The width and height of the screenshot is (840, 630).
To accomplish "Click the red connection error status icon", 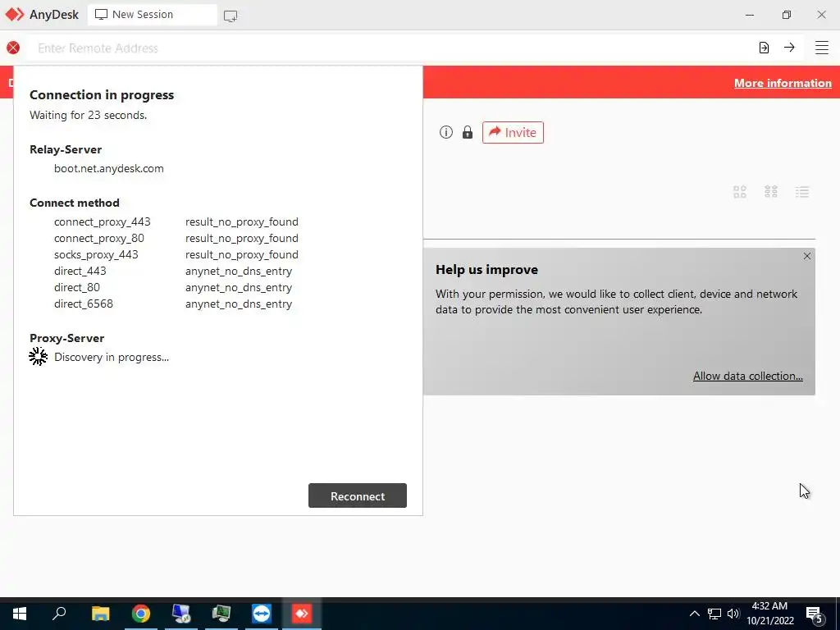I will coord(13,48).
